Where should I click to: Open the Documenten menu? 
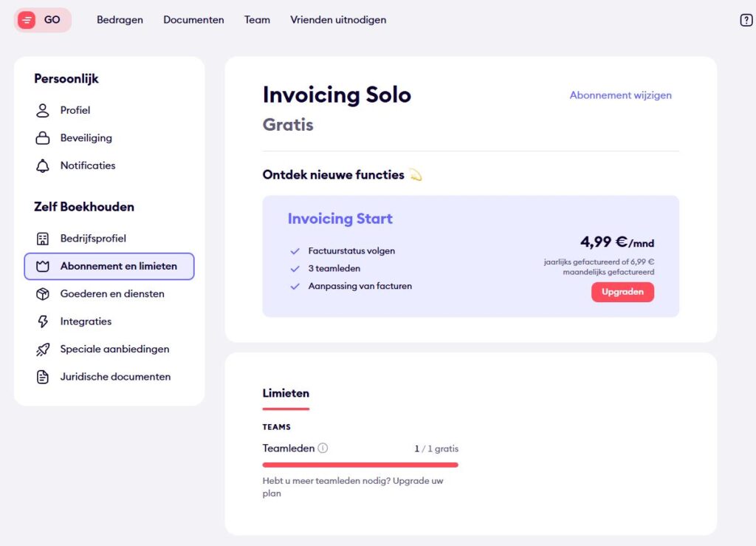click(x=193, y=20)
